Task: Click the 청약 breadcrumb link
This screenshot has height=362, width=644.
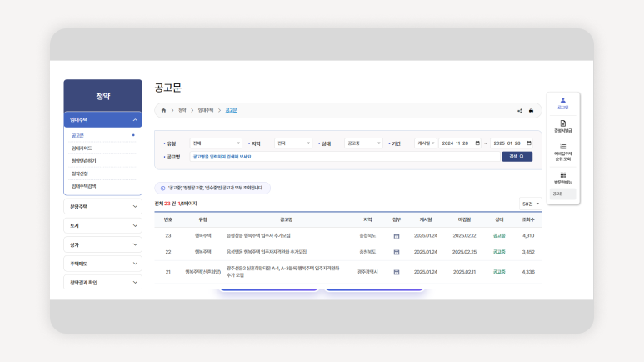Action: pos(182,110)
